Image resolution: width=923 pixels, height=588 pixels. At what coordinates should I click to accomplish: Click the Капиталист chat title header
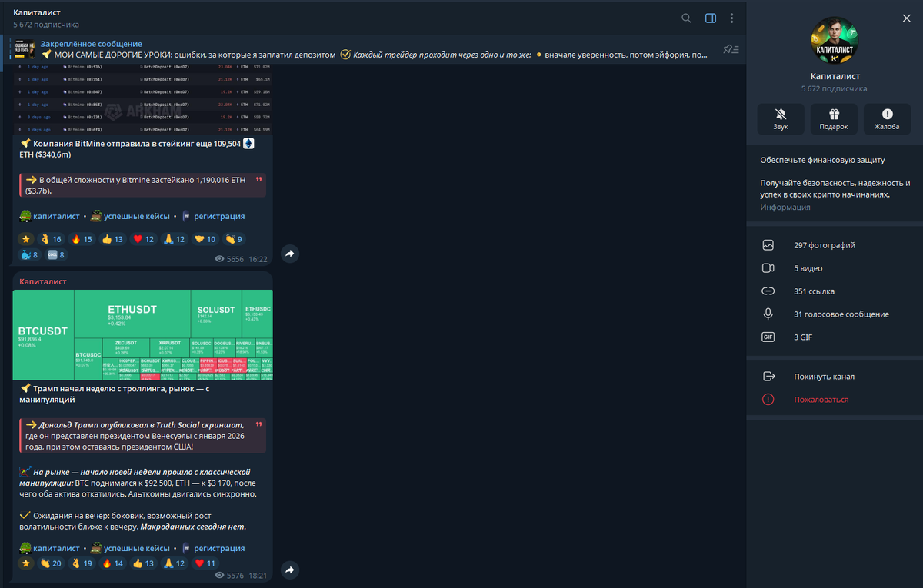pos(37,13)
